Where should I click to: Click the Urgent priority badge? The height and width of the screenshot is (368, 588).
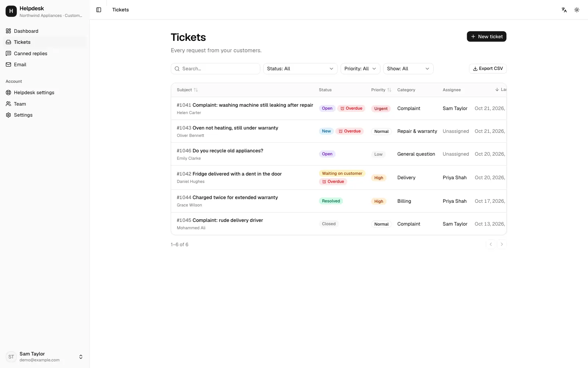coord(381,109)
